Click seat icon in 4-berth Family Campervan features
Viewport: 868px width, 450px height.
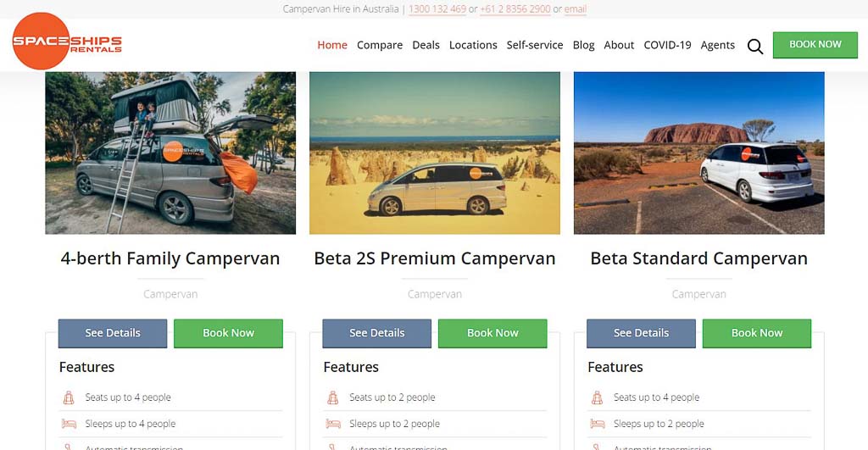pyautogui.click(x=69, y=397)
